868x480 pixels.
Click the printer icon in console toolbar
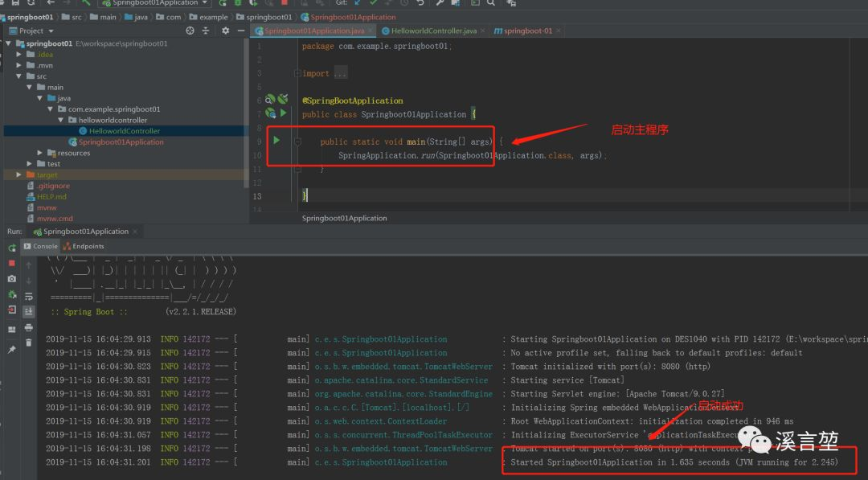[x=29, y=328]
